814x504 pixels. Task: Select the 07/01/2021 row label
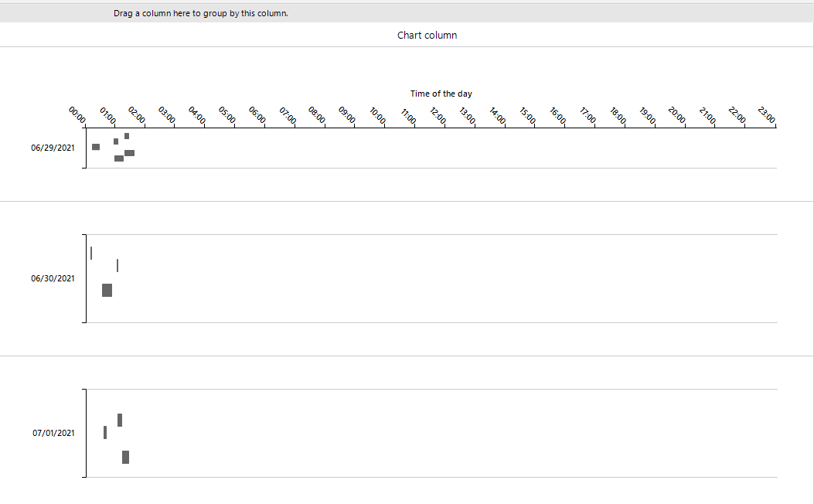(x=53, y=434)
